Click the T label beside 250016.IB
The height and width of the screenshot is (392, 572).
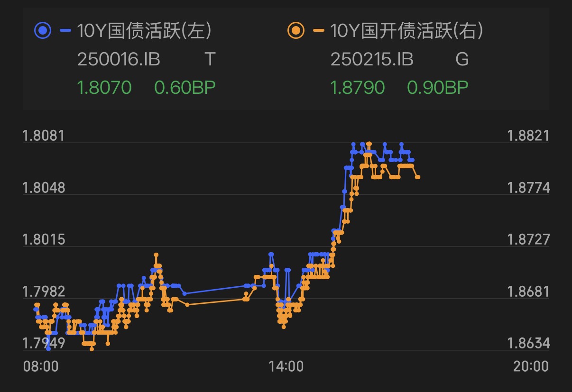tap(210, 60)
